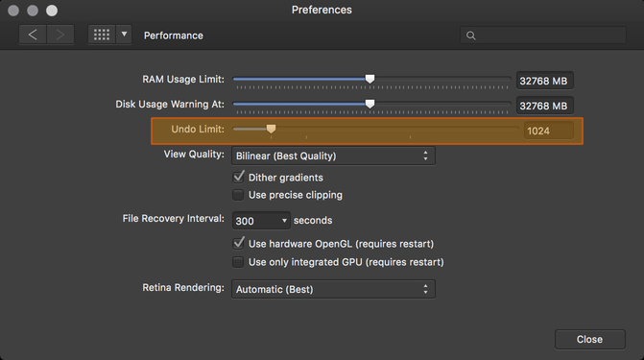The height and width of the screenshot is (360, 644).
Task: Edit Undo Limit value 1024
Action: coord(548,131)
